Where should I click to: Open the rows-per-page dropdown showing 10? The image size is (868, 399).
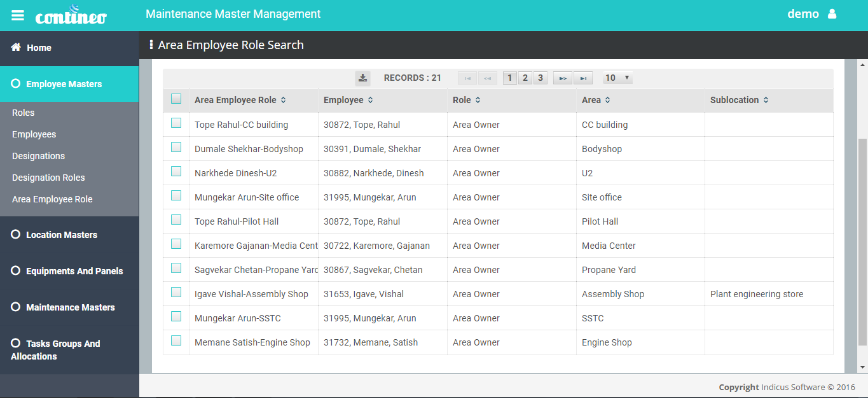617,78
